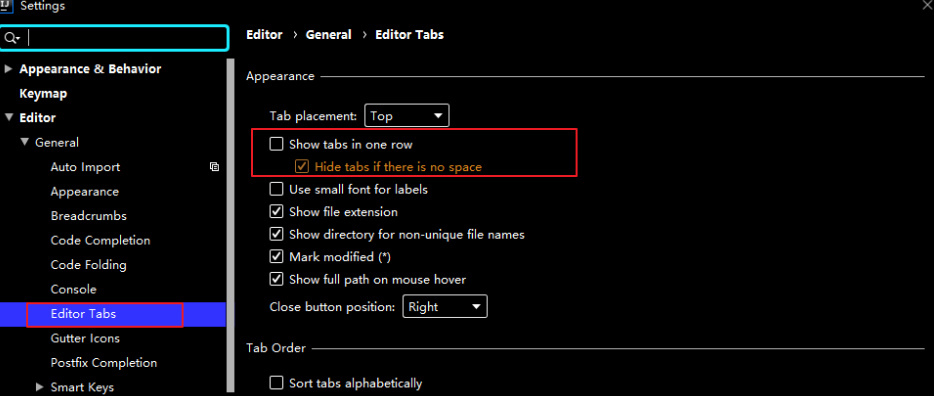The width and height of the screenshot is (934, 396).
Task: Enable Use small font for labels
Action: [x=276, y=189]
